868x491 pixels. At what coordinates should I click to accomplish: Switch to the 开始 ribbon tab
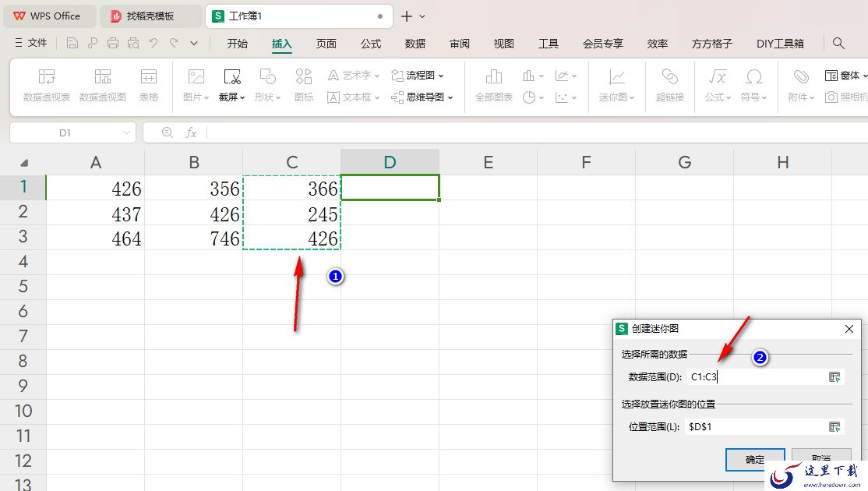point(237,44)
